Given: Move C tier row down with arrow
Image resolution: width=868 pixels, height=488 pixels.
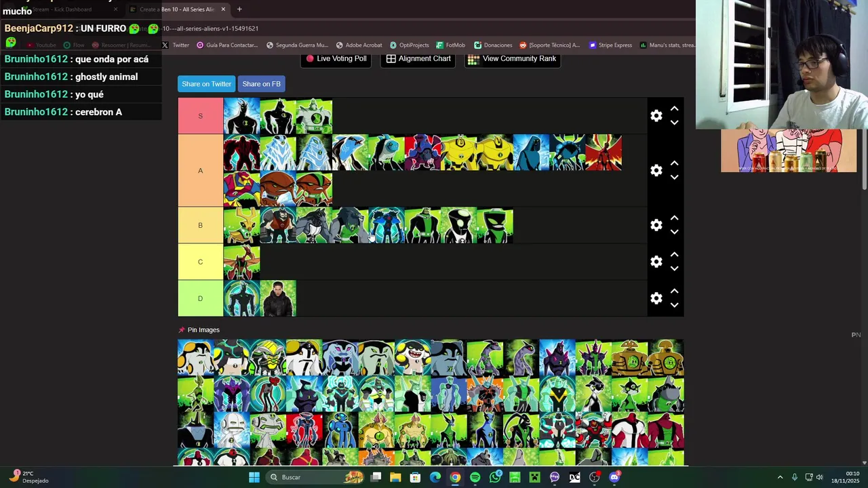Looking at the screenshot, I should click(674, 268).
